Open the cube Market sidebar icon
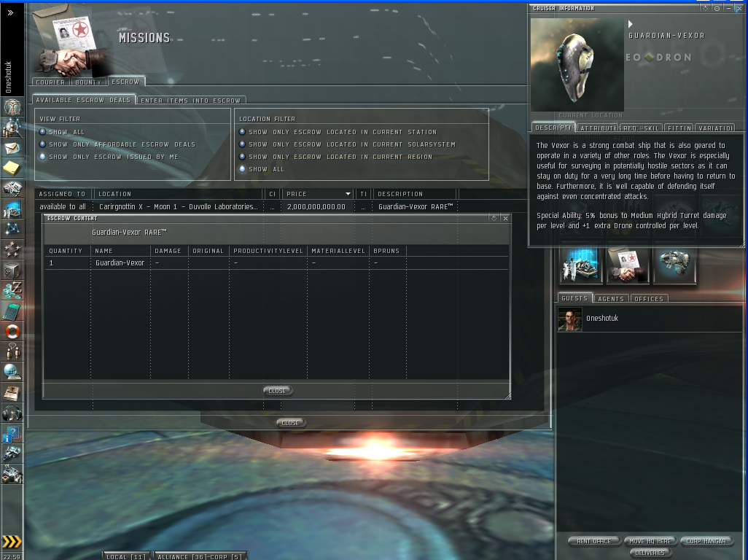Image resolution: width=748 pixels, height=560 pixels. [x=12, y=270]
